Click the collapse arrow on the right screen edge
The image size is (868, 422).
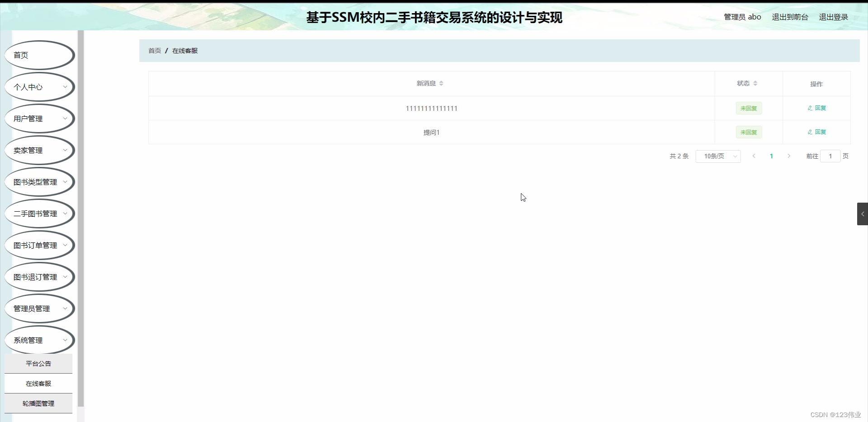click(x=863, y=213)
